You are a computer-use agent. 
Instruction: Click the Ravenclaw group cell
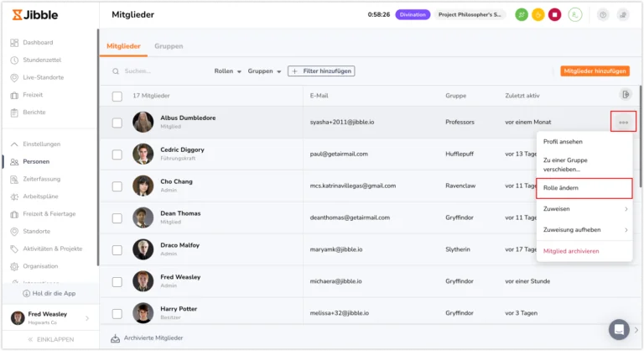(460, 186)
